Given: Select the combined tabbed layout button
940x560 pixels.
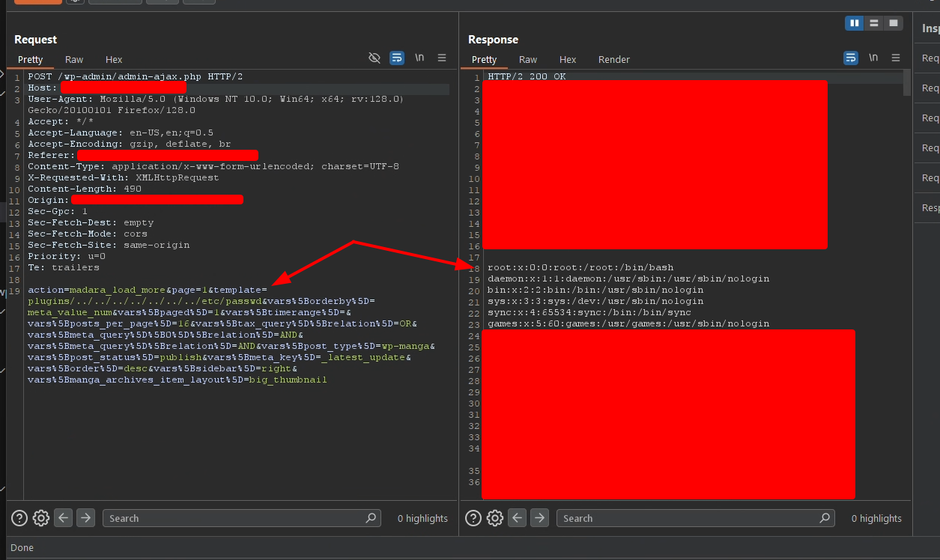Looking at the screenshot, I should click(894, 23).
